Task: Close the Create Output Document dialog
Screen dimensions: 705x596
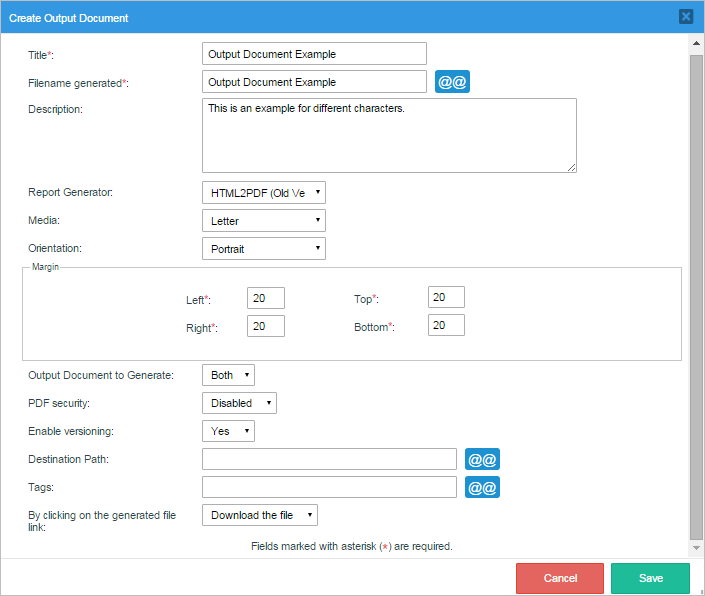Action: click(686, 17)
